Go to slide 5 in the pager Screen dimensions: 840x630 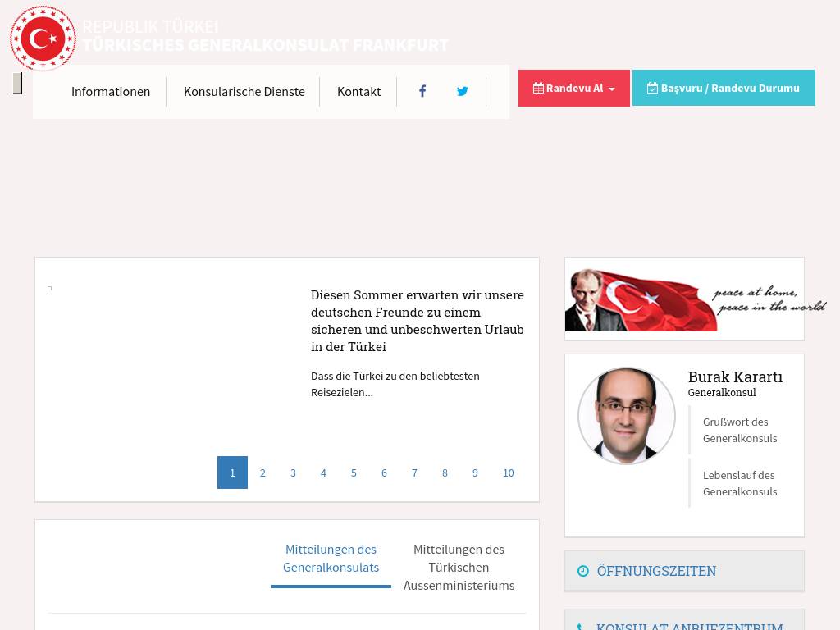354,472
